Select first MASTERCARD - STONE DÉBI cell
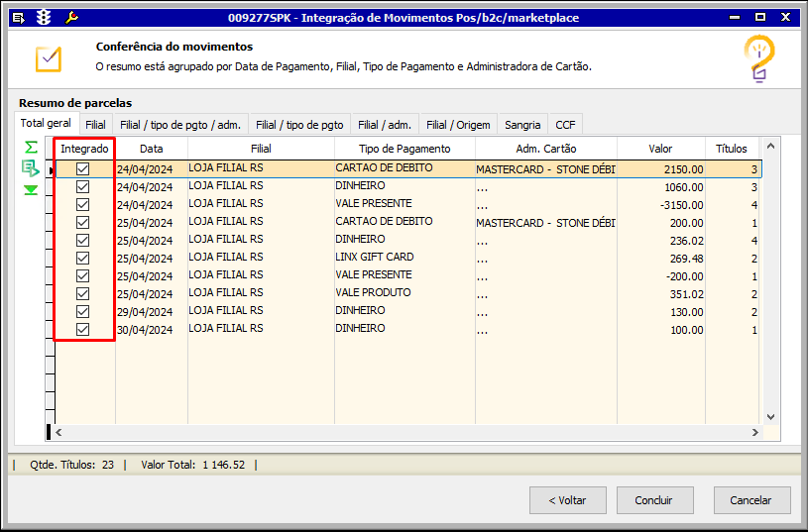The width and height of the screenshot is (808, 532). (546, 169)
